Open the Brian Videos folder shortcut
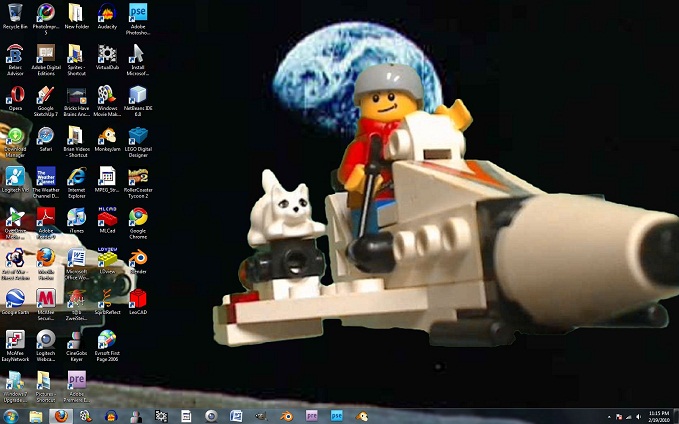 (x=77, y=142)
